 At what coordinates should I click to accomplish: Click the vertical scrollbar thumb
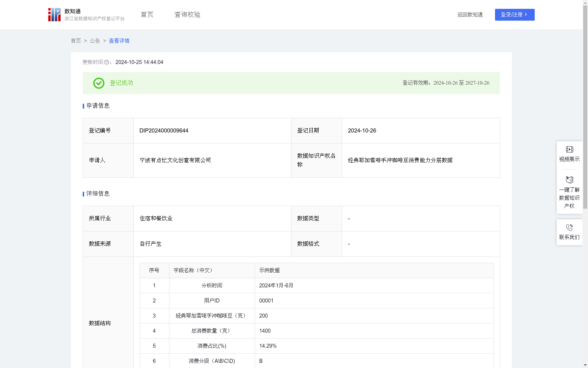pos(585,107)
